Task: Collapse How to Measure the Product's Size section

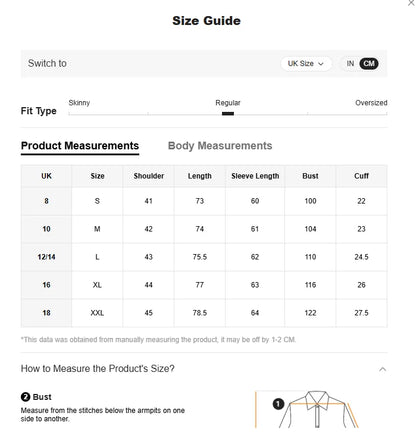Action: point(383,369)
